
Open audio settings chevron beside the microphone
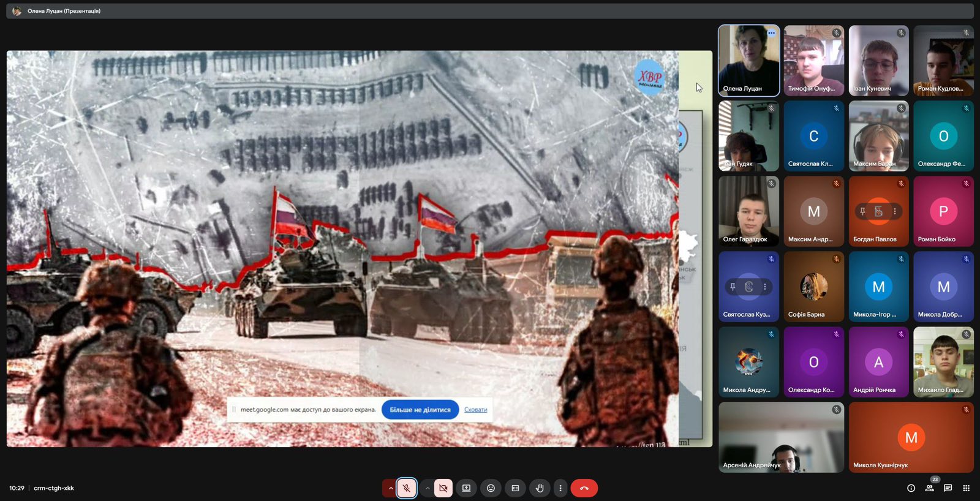pyautogui.click(x=390, y=488)
